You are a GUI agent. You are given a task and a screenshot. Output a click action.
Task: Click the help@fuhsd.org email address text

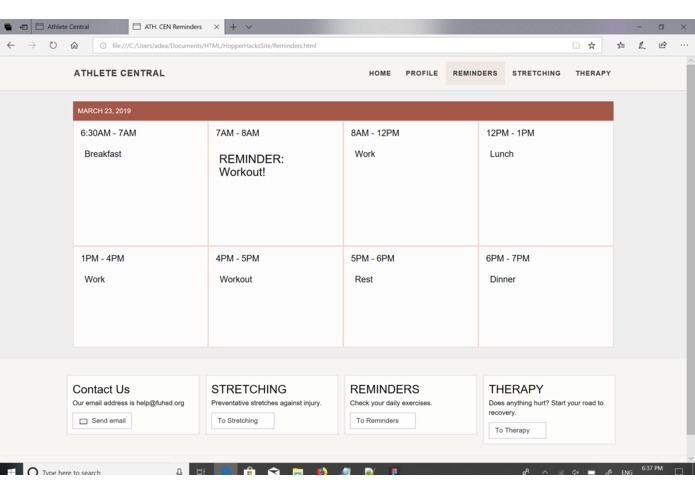pos(160,403)
